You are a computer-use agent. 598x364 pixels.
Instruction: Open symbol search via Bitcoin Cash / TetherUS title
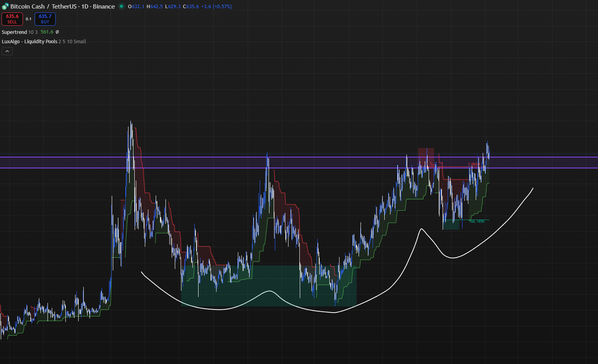click(x=62, y=6)
